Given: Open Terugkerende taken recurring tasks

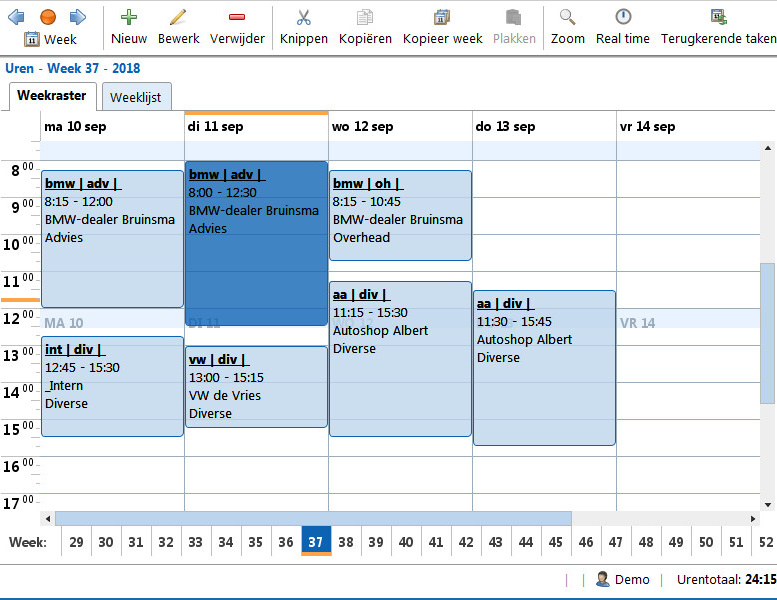Looking at the screenshot, I should [718, 27].
